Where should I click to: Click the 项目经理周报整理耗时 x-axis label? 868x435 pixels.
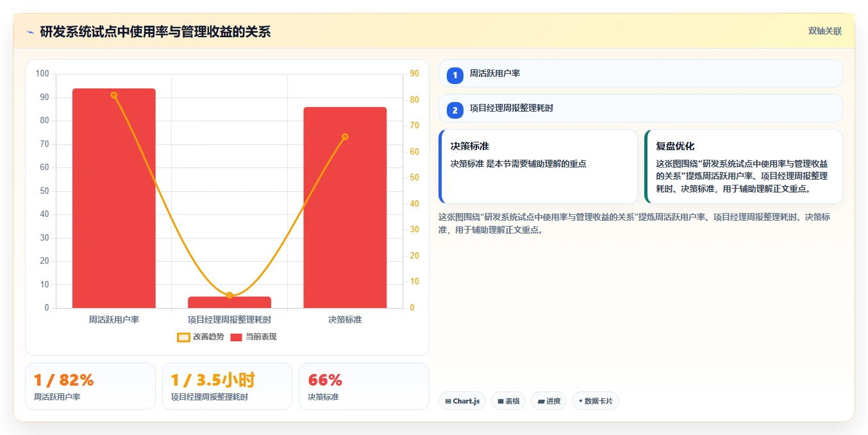click(x=230, y=319)
